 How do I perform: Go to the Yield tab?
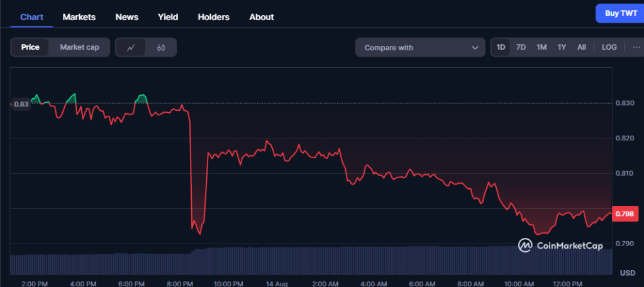[168, 17]
